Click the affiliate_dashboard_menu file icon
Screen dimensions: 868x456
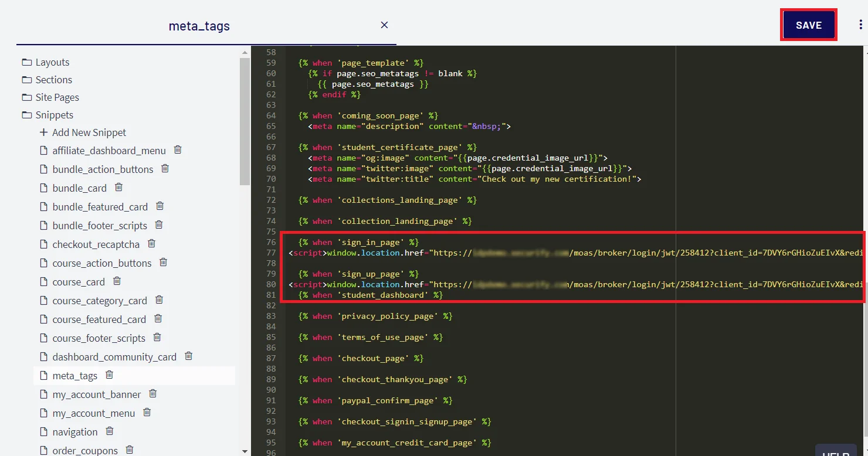click(43, 150)
